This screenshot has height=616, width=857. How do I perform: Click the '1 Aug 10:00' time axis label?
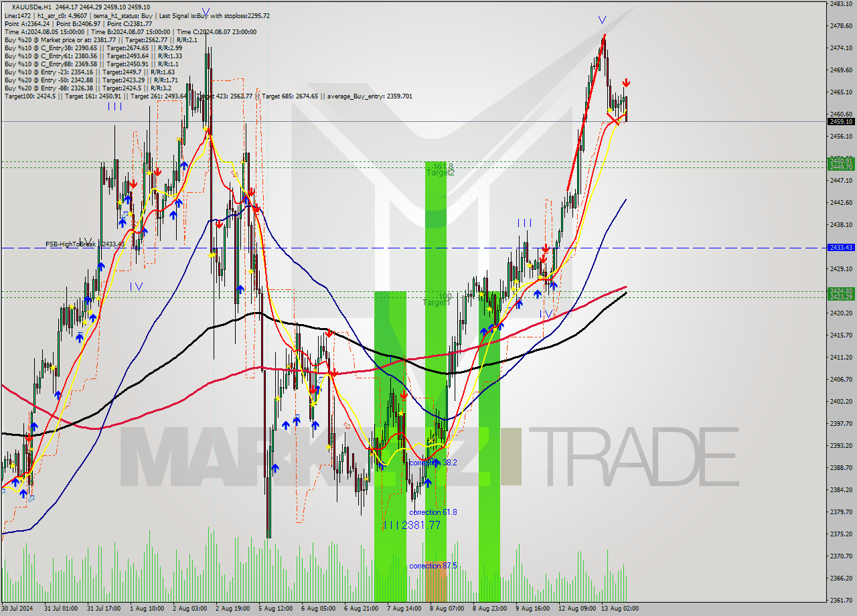(147, 609)
